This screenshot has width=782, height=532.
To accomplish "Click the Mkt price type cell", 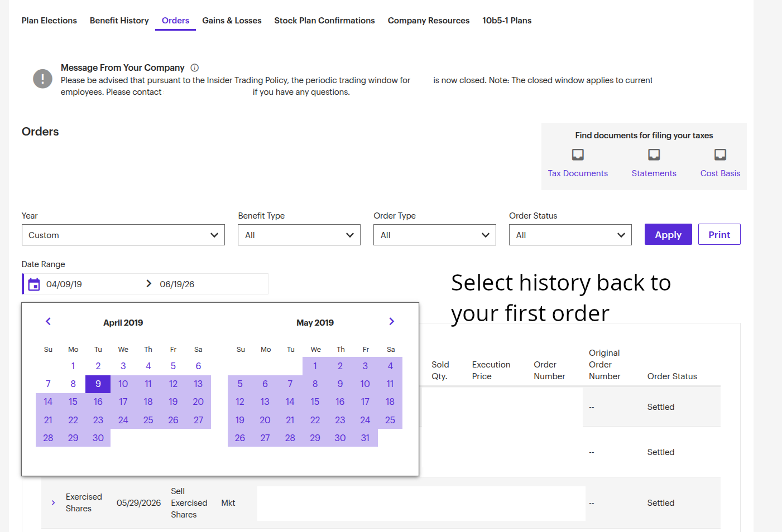I will [228, 503].
